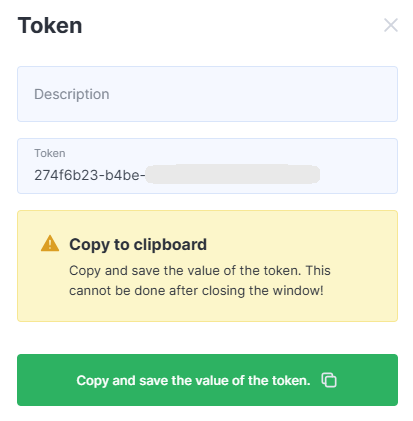
Task: Close the Token dialog with X
Action: coord(391,25)
